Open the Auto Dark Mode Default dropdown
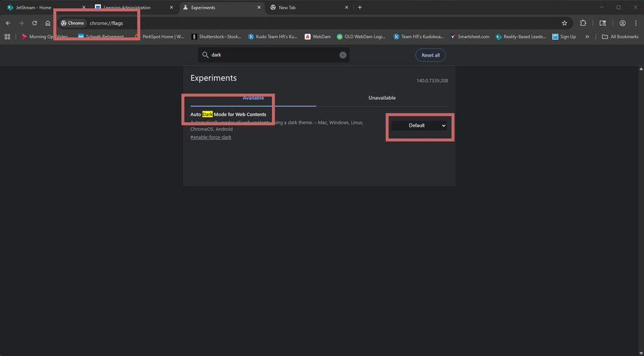 (418, 126)
